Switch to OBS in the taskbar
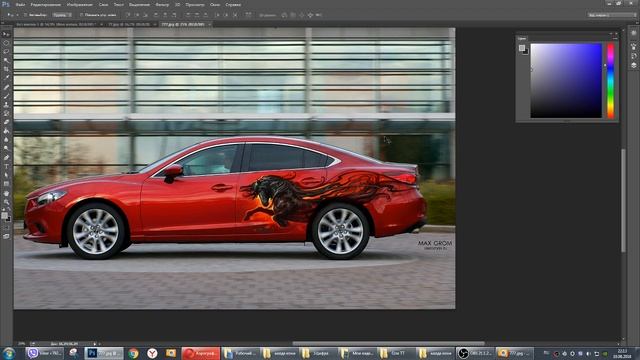640x360 pixels. [475, 353]
